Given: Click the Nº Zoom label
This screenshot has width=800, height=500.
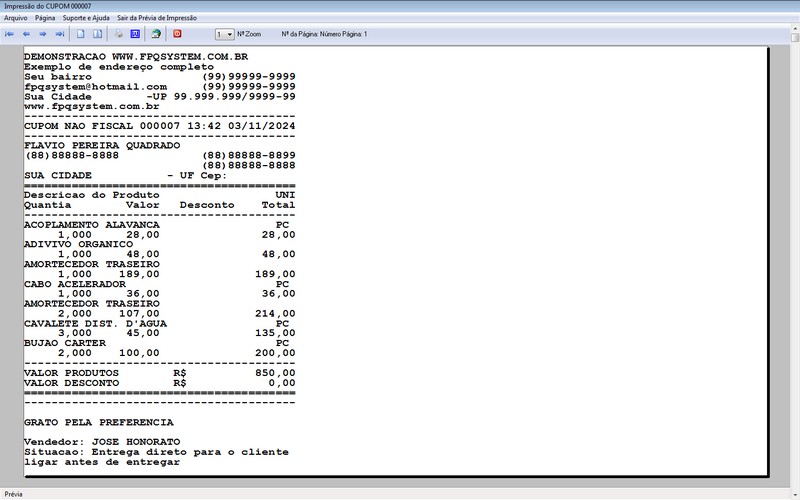Looking at the screenshot, I should click(249, 34).
